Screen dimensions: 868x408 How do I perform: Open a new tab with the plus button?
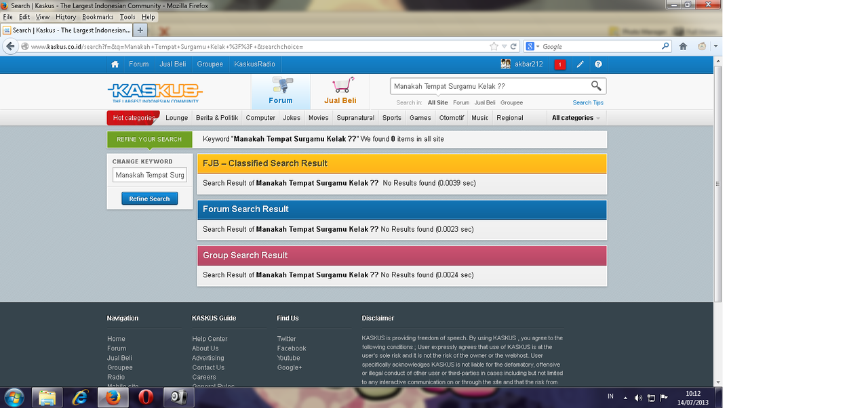coord(140,30)
